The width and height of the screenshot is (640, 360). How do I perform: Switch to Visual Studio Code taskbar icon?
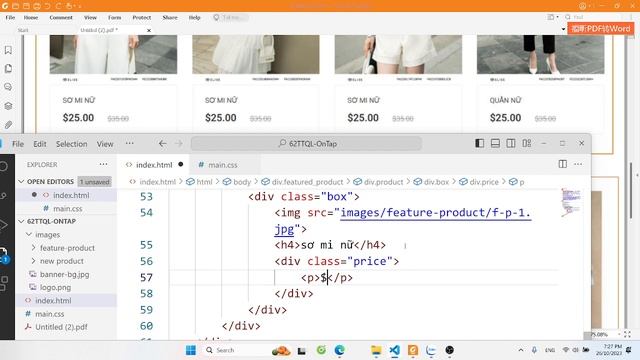[x=394, y=350]
